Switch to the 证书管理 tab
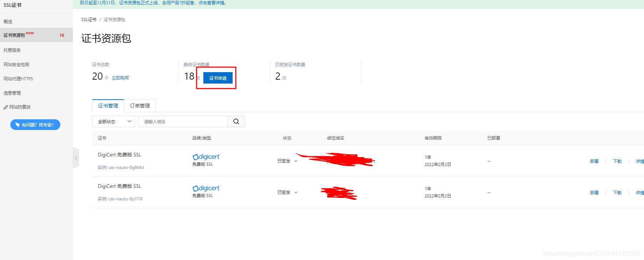Screen dimensions: 644x260 [x=108, y=106]
